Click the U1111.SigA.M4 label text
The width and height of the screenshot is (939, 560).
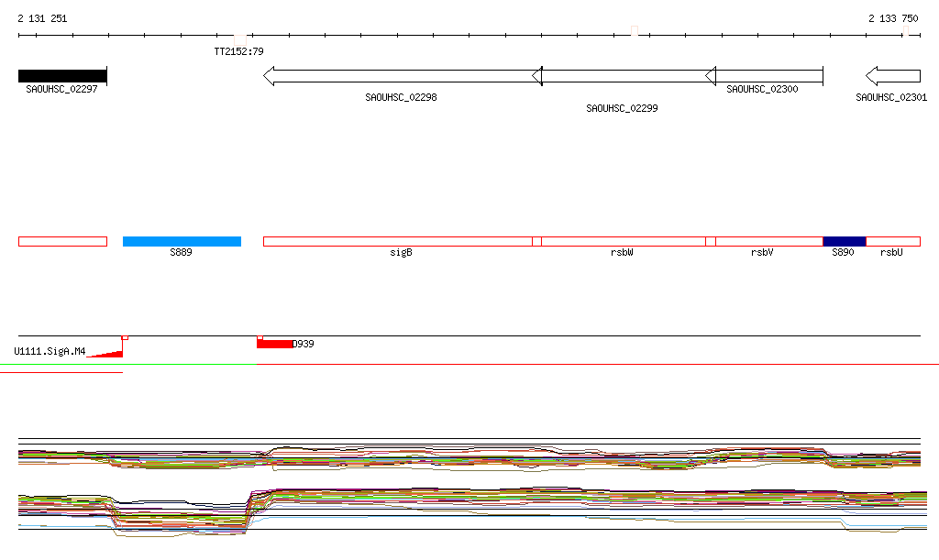[x=50, y=351]
